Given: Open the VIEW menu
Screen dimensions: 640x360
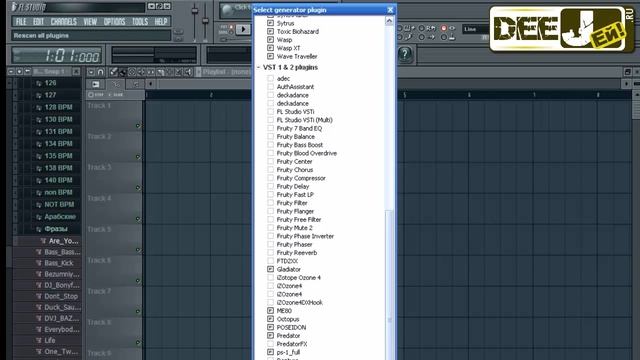Looking at the screenshot, I should (90, 22).
